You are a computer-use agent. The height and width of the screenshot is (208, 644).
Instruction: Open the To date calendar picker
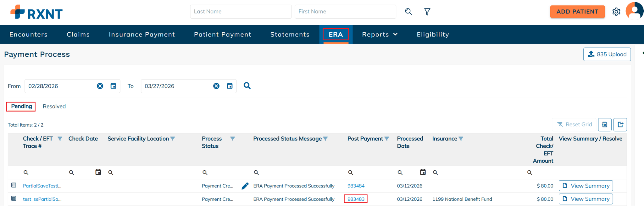[x=230, y=86]
